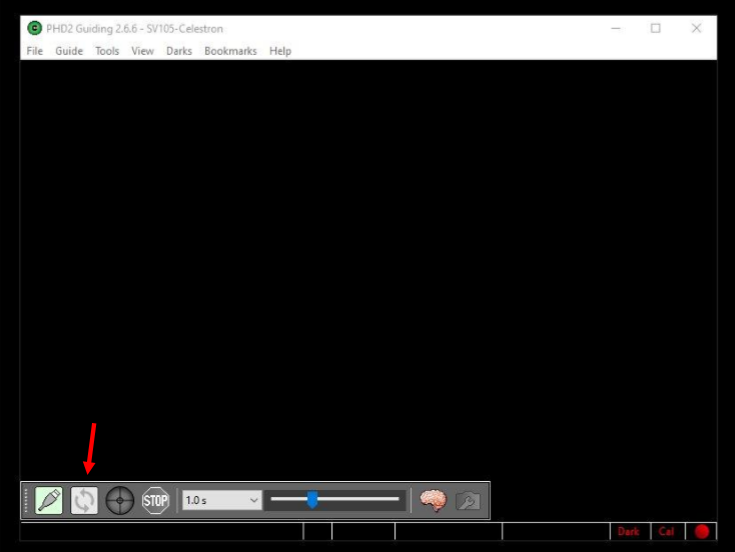
Task: Open Advanced Settings brain icon
Action: (433, 500)
